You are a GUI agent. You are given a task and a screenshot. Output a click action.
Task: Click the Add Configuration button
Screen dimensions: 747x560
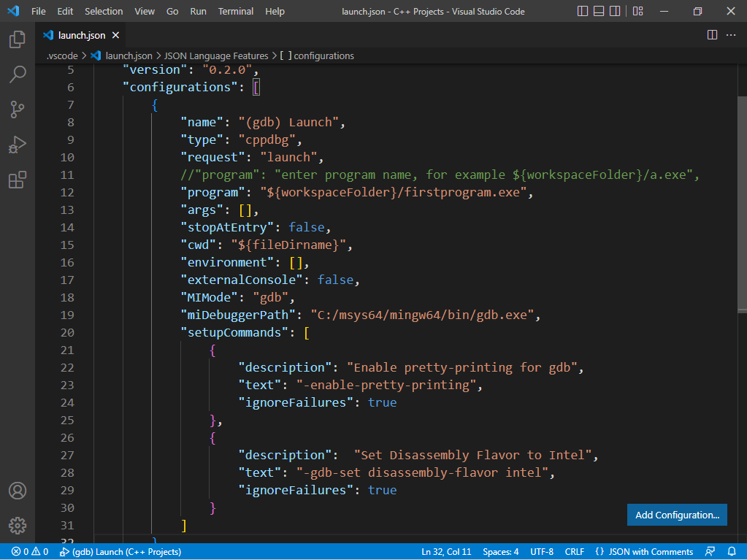pos(677,515)
